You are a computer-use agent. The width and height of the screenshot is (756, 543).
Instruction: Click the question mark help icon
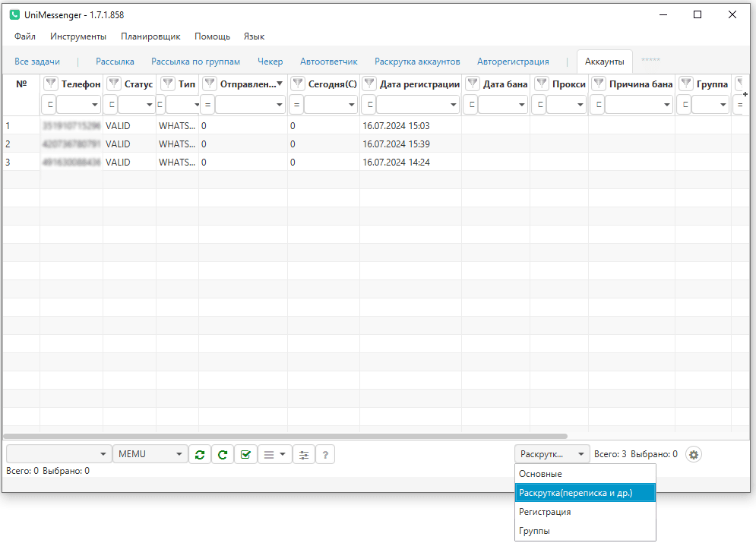click(325, 454)
